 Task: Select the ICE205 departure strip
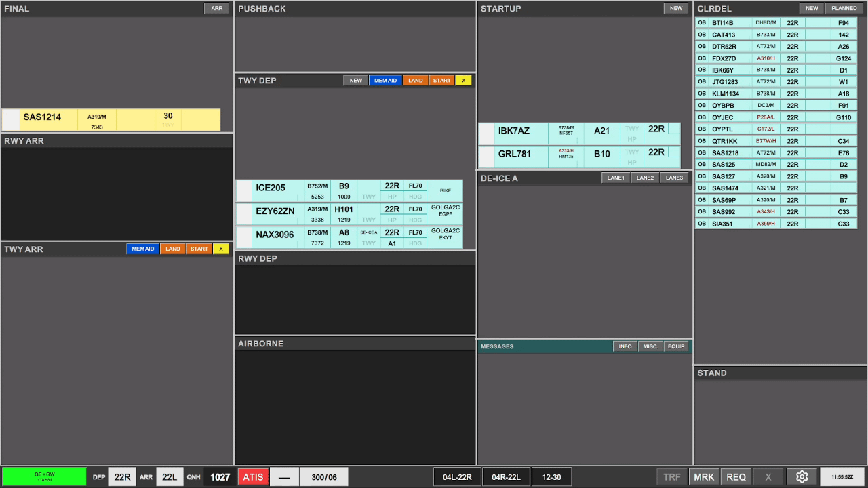point(349,191)
